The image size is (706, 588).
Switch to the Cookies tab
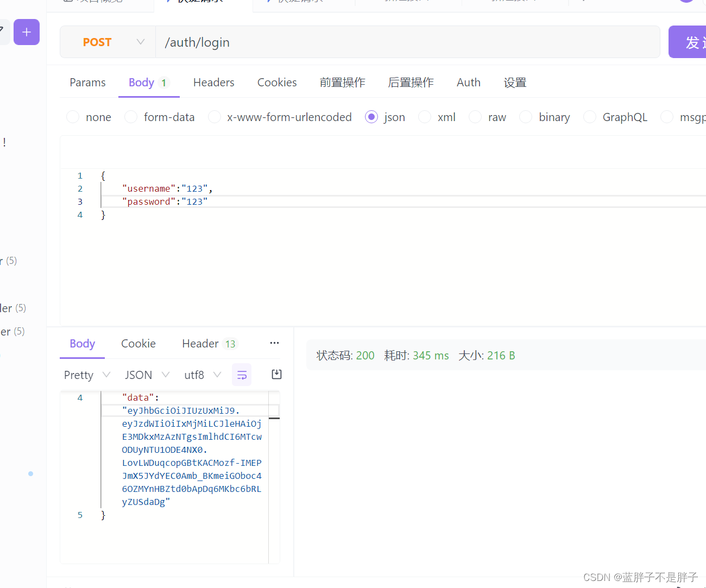(x=277, y=83)
